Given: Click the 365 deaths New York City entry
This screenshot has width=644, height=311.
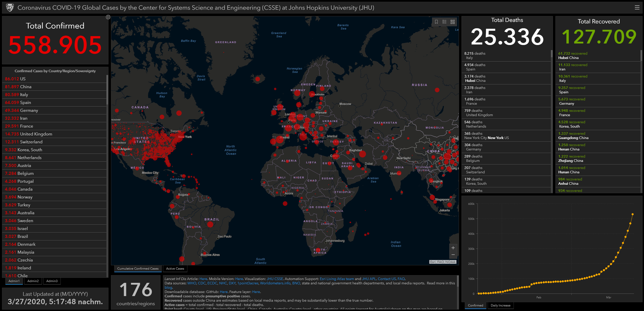Looking at the screenshot, I should [x=506, y=136].
